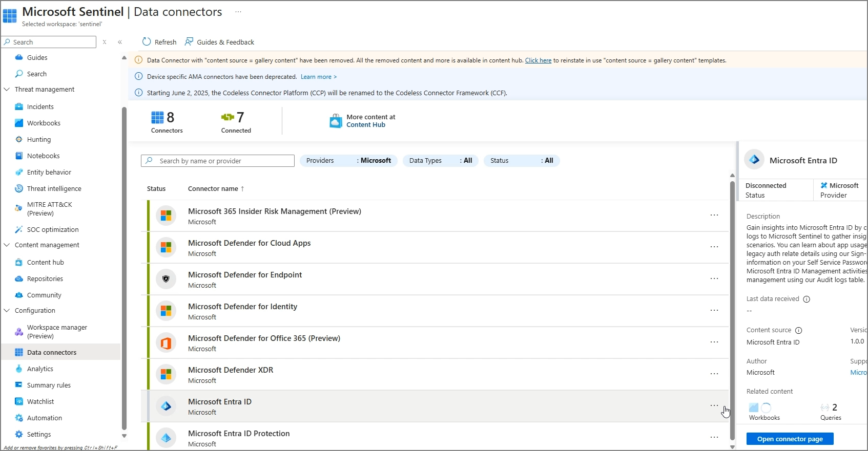Click the Microsoft Defender for Endpoint shield icon
868x451 pixels.
click(x=166, y=279)
